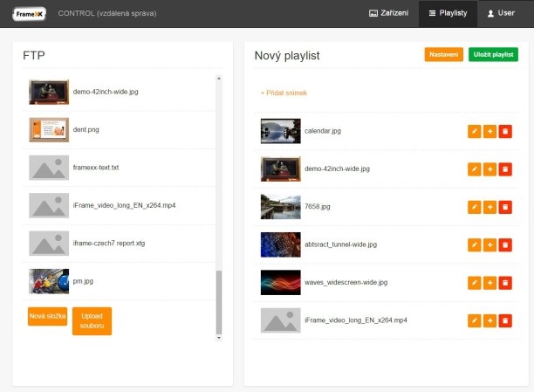534x392 pixels.
Task: Edit the calendar.jpg playlist item
Action: pyautogui.click(x=475, y=131)
